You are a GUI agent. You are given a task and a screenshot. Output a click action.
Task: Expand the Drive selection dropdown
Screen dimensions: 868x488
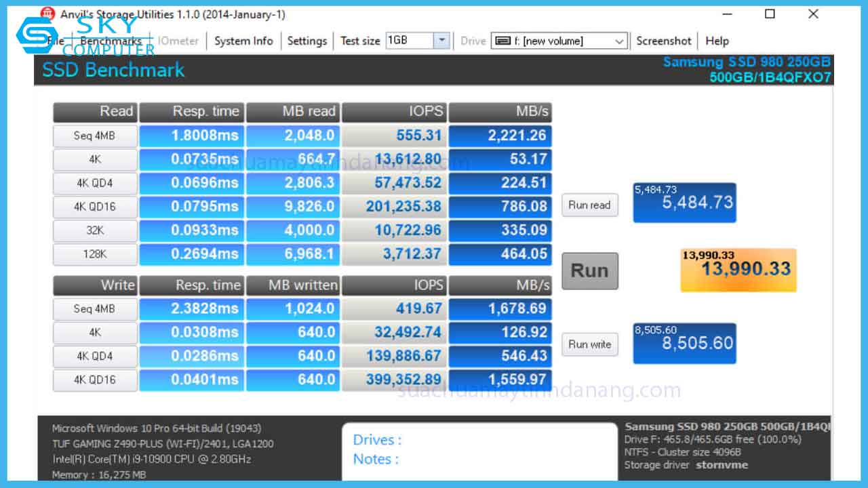619,41
